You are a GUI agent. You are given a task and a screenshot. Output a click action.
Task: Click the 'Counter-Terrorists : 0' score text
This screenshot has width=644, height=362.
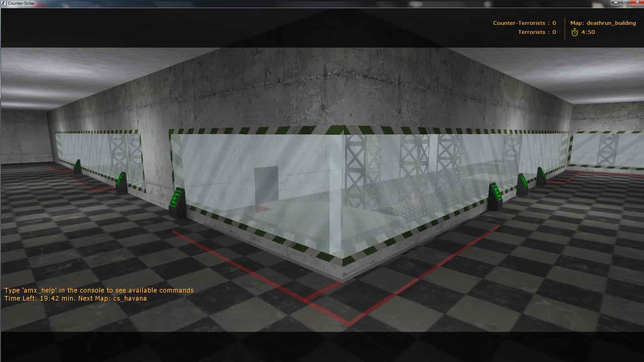pyautogui.click(x=525, y=23)
